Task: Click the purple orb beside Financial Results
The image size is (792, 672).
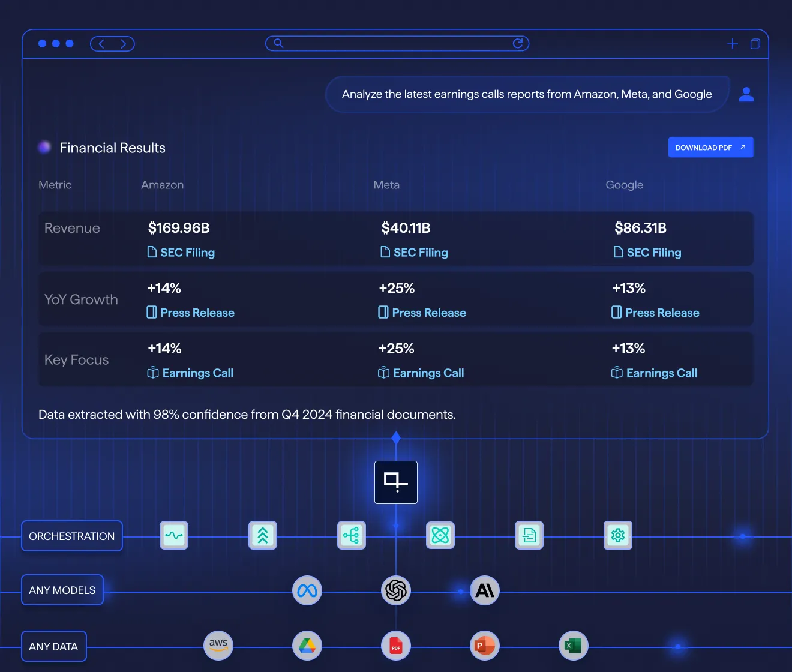Action: (x=44, y=147)
